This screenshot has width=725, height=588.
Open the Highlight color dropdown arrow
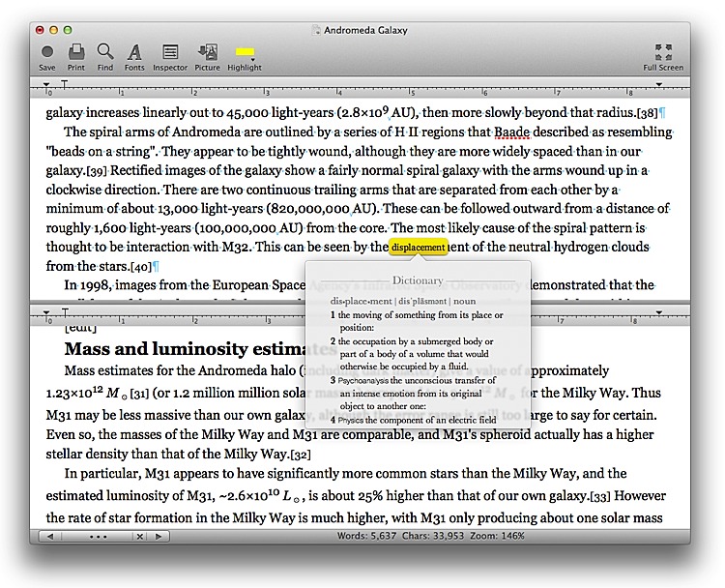pyautogui.click(x=253, y=60)
